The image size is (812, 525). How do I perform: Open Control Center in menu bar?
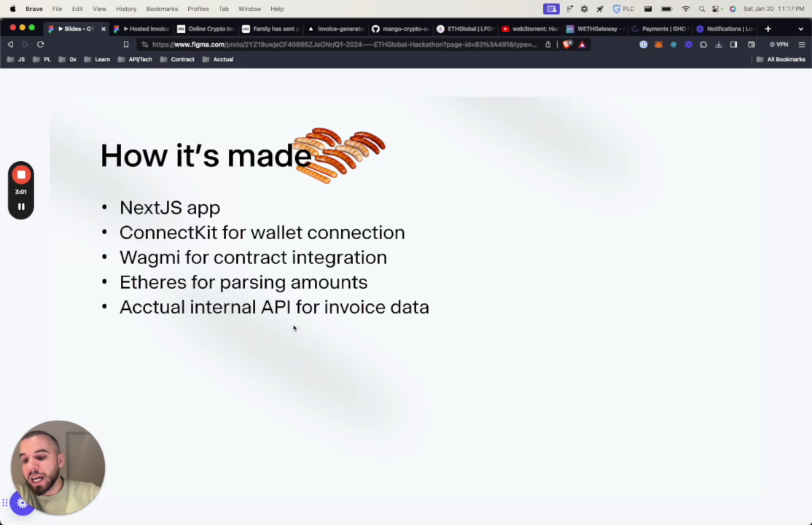717,9
